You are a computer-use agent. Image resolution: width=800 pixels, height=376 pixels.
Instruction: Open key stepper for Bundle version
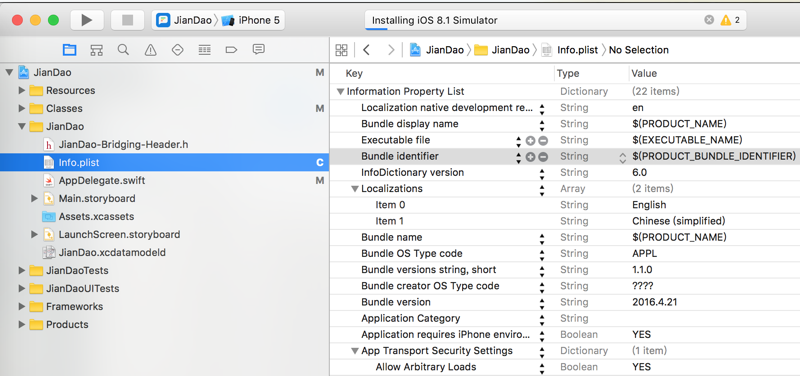(x=542, y=303)
